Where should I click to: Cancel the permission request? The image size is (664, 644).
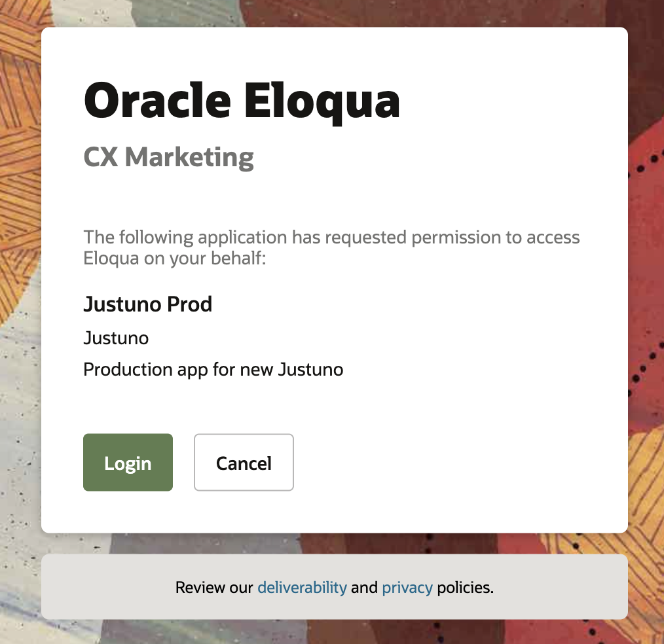tap(244, 462)
